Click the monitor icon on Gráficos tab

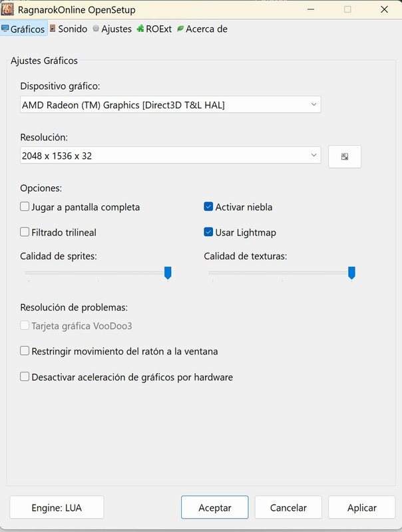(5, 29)
